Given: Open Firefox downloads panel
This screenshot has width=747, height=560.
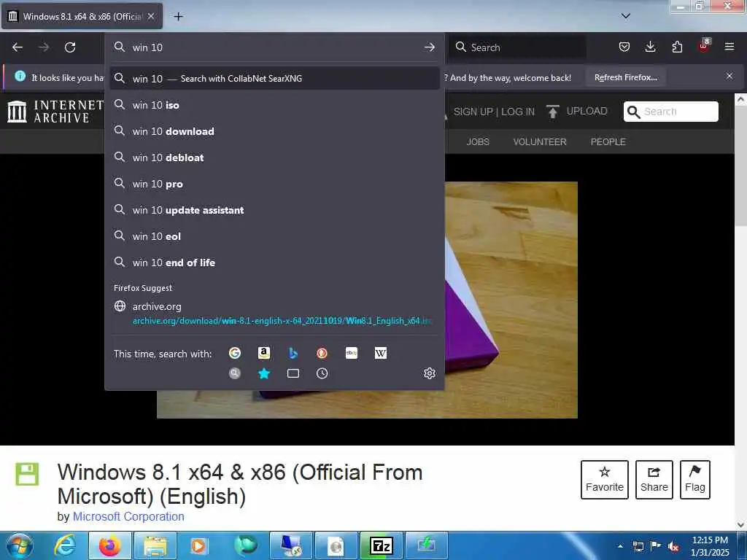Looking at the screenshot, I should coord(650,47).
